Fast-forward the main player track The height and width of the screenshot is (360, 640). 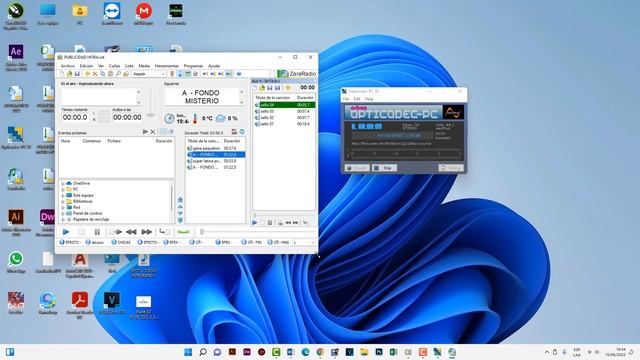point(147,232)
